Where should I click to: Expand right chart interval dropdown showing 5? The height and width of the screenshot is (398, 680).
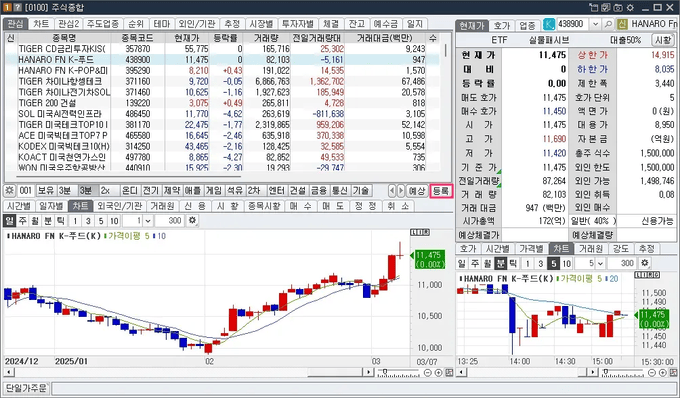(x=601, y=264)
